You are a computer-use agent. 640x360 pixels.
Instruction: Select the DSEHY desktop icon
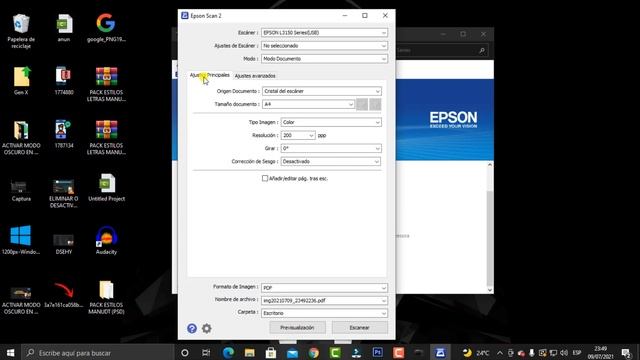click(64, 244)
